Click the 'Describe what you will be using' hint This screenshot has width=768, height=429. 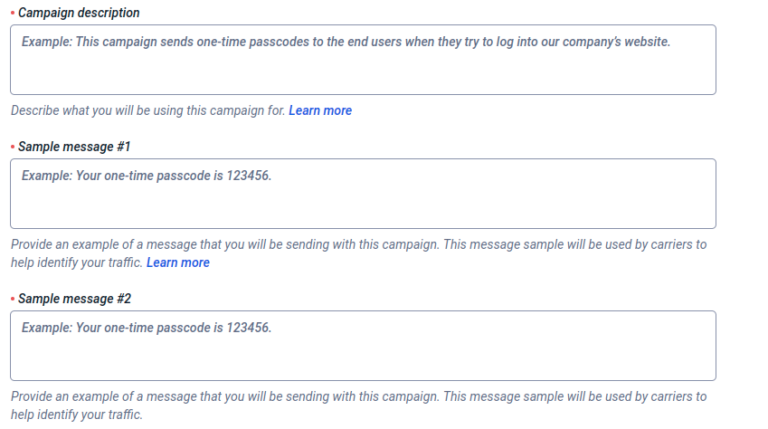[x=147, y=110]
